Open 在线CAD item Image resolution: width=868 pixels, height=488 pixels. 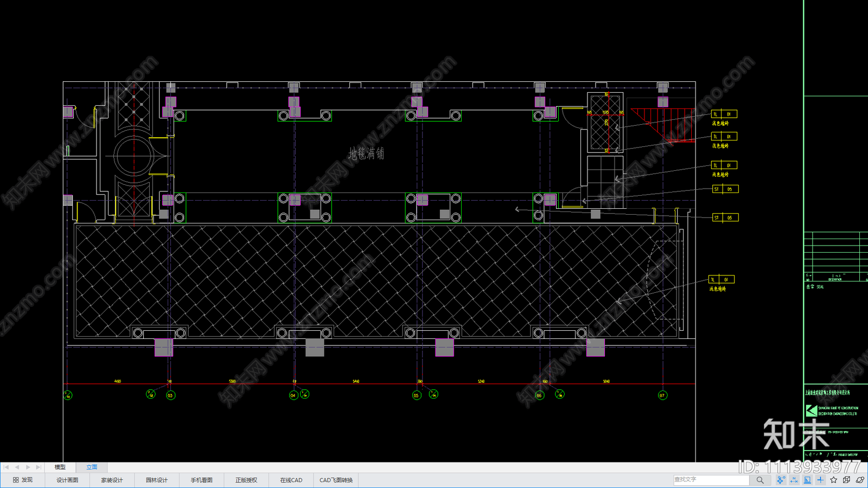point(291,480)
